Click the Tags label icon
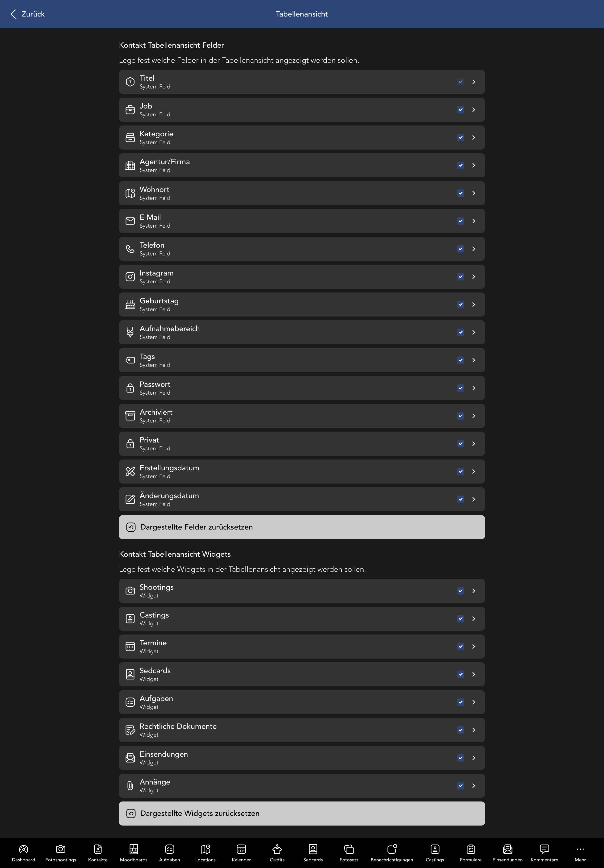Screen dimensions: 604x868 (130, 360)
